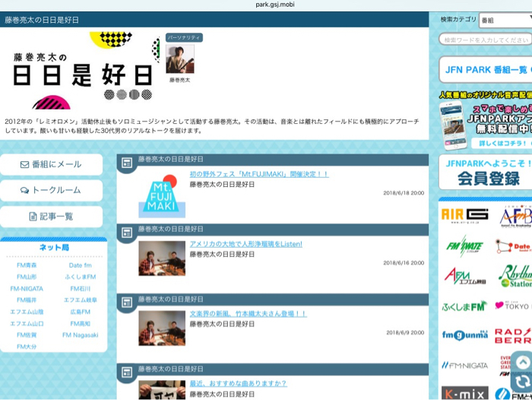Open the TOKYO FM station logo

tap(513, 306)
